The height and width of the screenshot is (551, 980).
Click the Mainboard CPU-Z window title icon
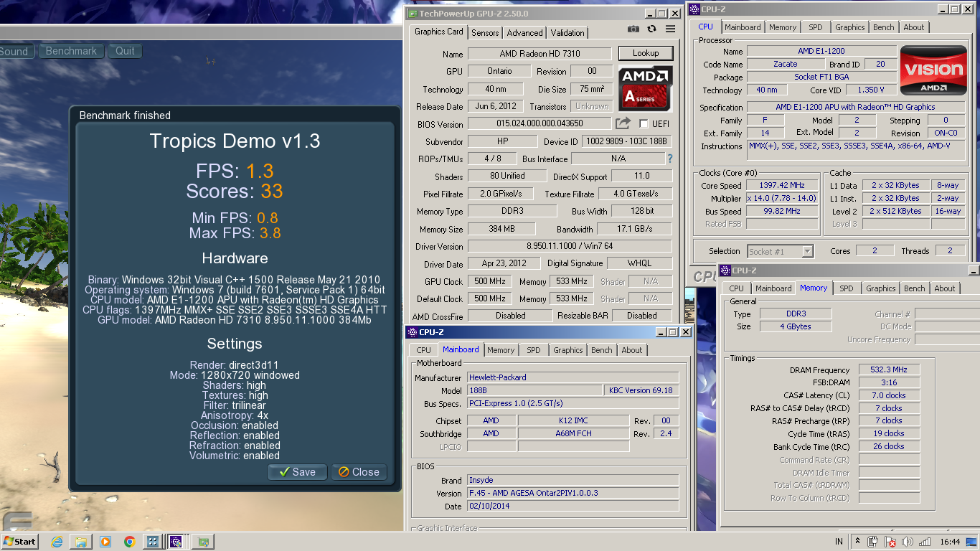pos(412,332)
